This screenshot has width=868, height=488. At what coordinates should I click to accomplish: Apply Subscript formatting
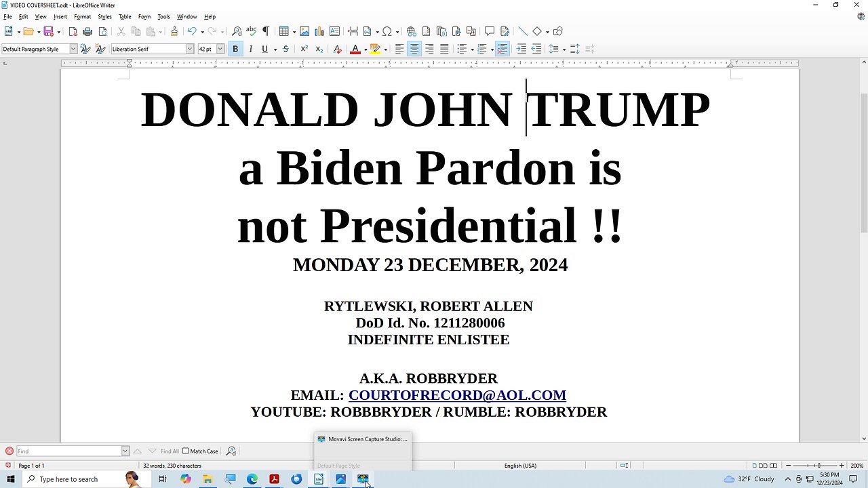(x=319, y=49)
